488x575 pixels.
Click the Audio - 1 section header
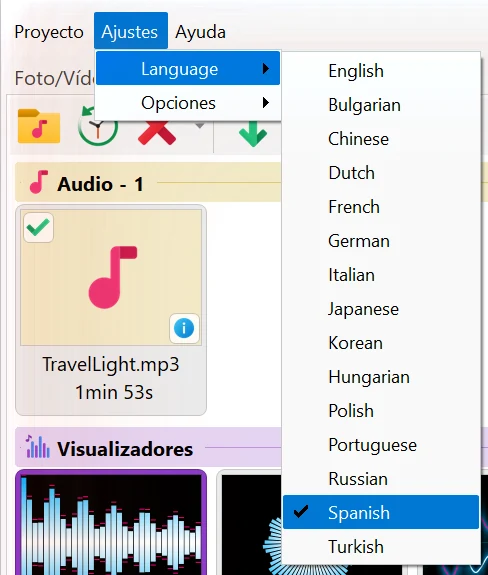148,183
